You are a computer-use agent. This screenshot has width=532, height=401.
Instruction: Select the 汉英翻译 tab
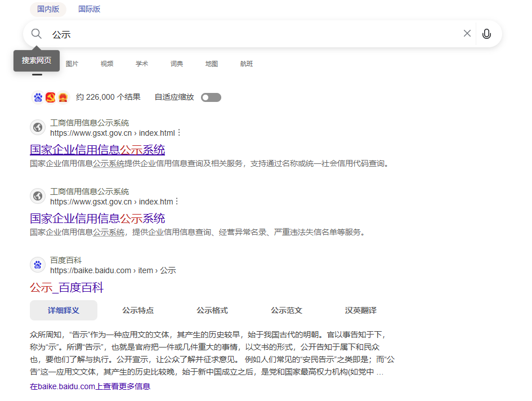coord(361,310)
